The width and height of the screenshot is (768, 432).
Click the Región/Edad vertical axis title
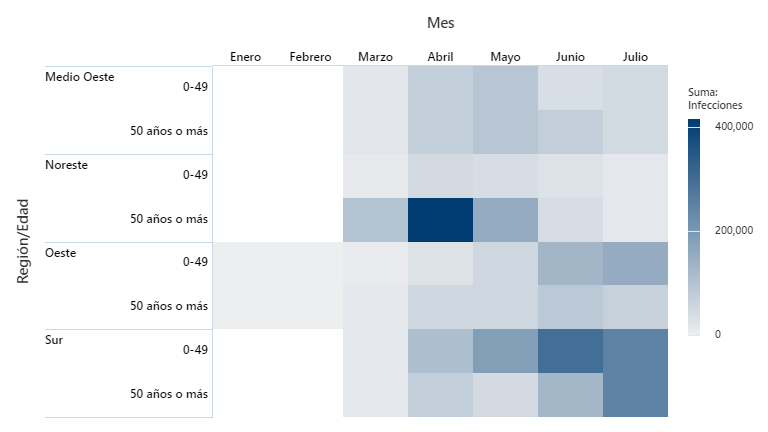point(25,241)
